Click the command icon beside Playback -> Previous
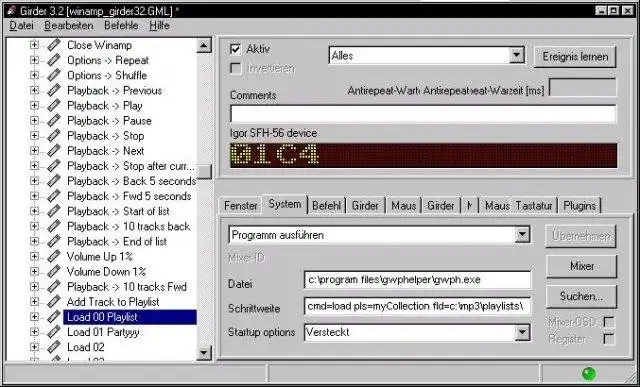This screenshot has height=387, width=640. coord(54,90)
